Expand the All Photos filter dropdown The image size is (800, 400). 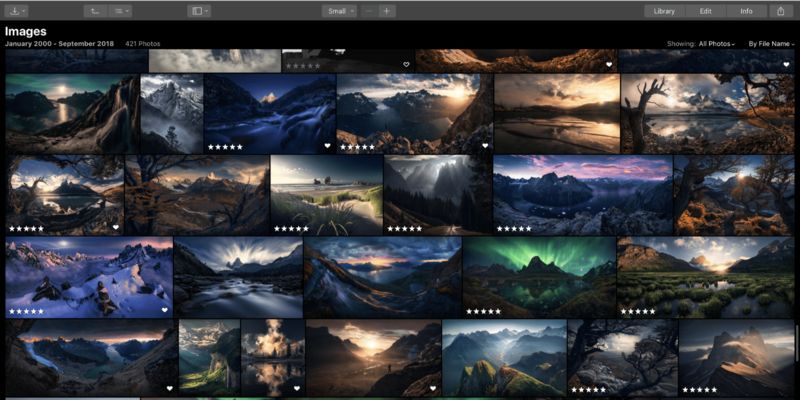[717, 44]
